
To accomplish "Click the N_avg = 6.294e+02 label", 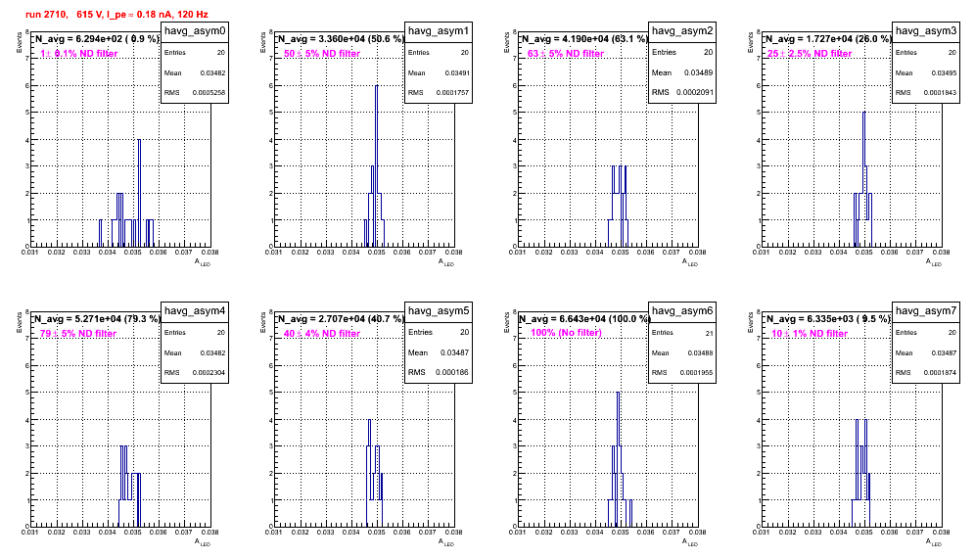I will point(96,39).
